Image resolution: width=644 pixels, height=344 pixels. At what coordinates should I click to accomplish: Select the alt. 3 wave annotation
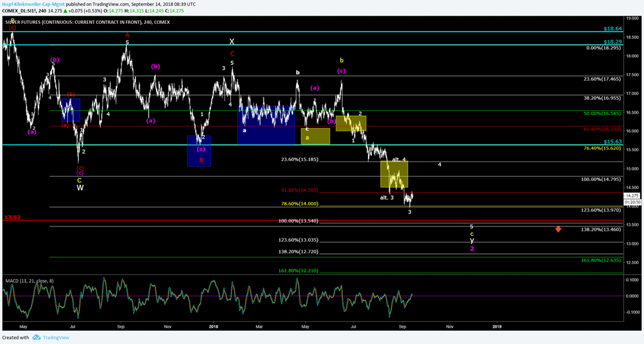(x=387, y=198)
